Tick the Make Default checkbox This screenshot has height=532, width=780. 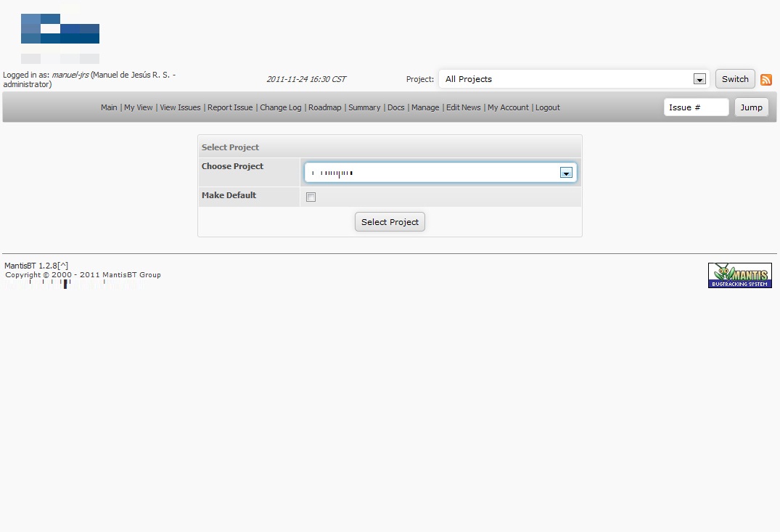point(311,197)
